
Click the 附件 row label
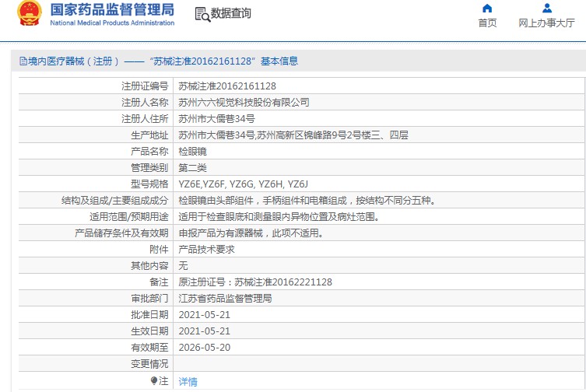tap(159, 250)
